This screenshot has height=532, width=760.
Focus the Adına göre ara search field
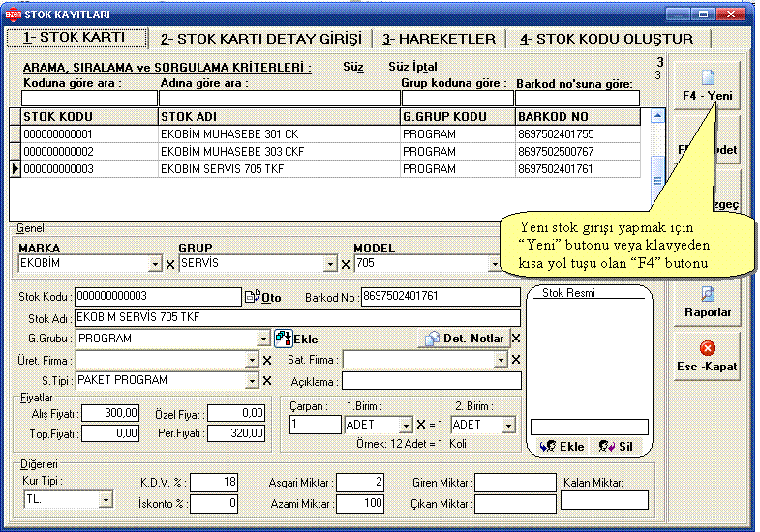click(280, 99)
